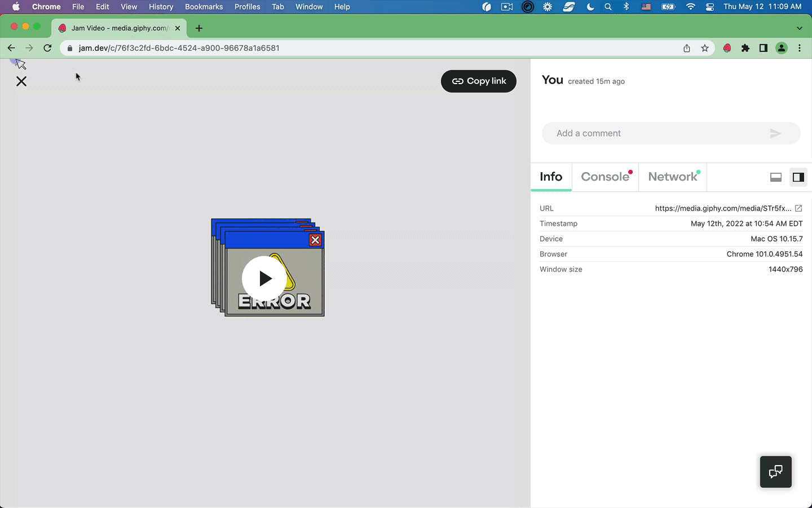812x508 pixels.
Task: Dock panel to the right side
Action: 798,177
